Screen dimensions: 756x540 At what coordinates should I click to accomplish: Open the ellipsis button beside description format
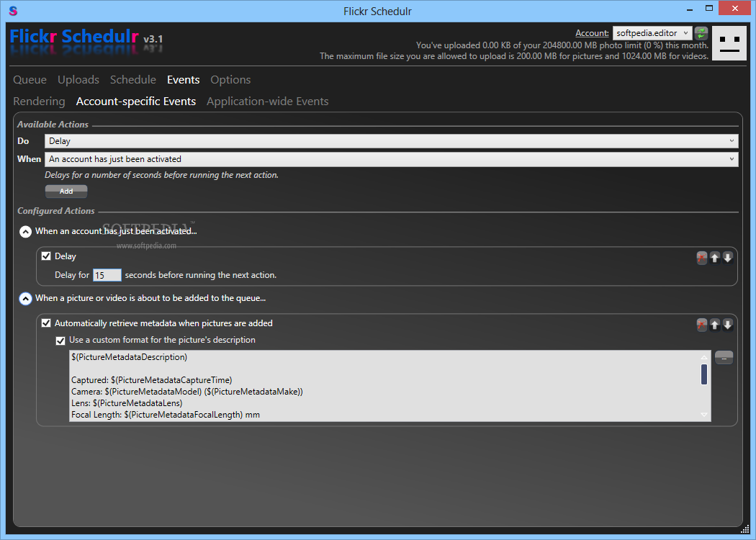coord(724,358)
